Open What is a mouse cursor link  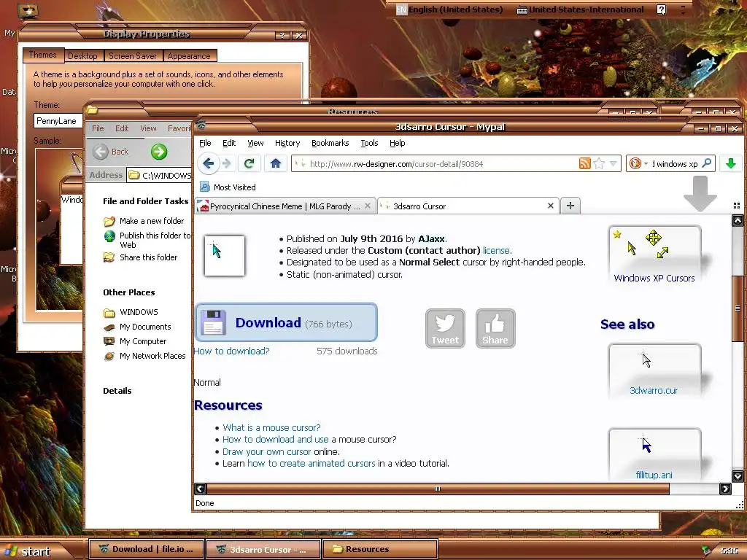(271, 427)
